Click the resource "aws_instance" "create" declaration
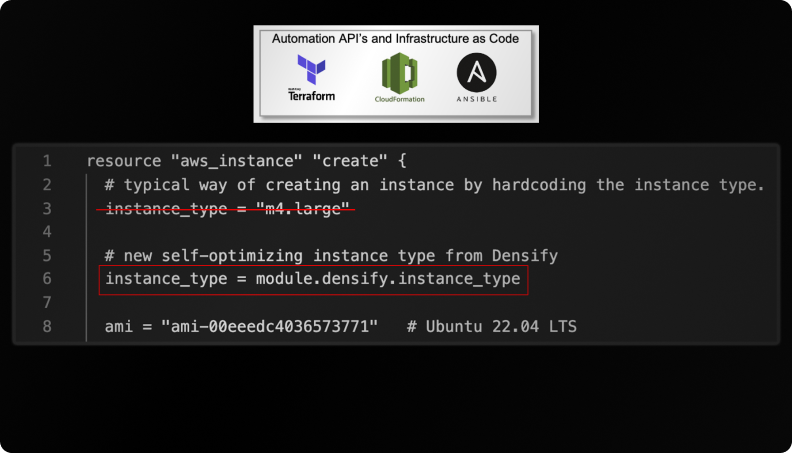The image size is (792, 453). 247,161
